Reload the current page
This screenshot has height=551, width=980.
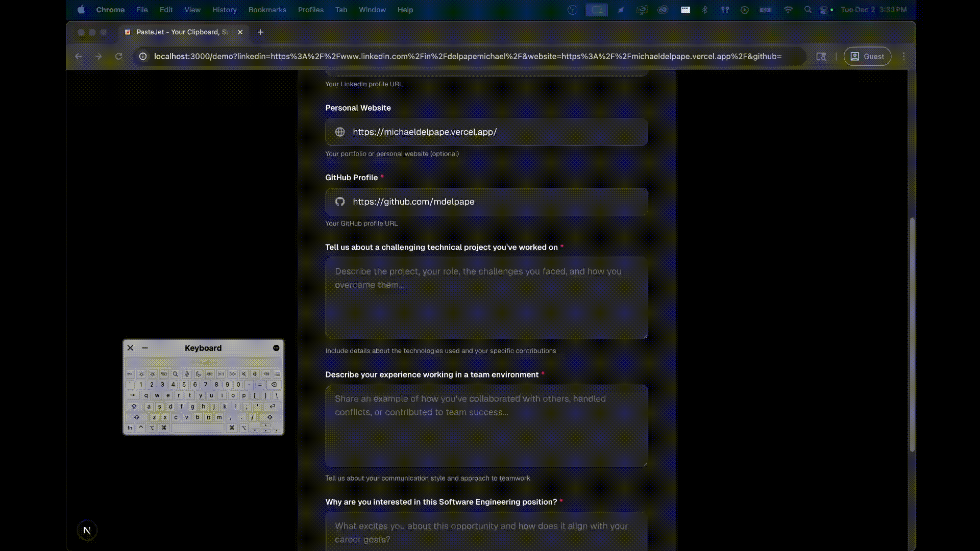click(x=119, y=57)
